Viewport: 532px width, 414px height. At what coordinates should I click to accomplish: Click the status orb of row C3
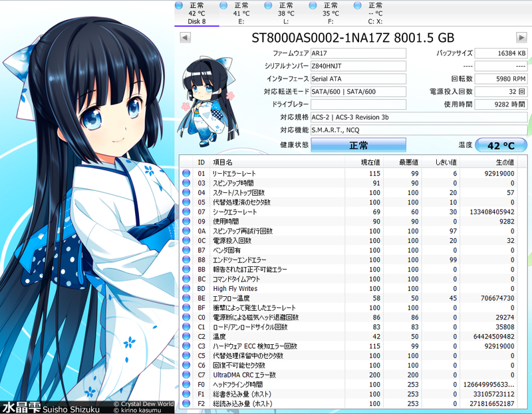[186, 345]
